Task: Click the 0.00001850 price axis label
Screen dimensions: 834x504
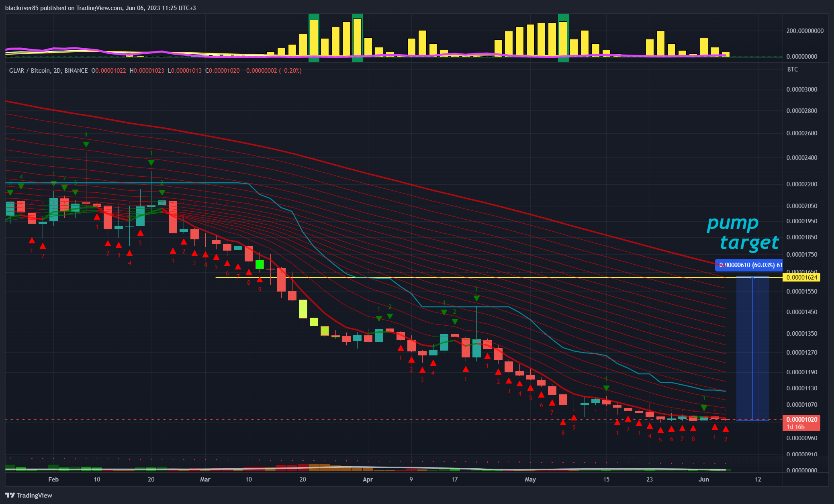Action: click(x=801, y=237)
